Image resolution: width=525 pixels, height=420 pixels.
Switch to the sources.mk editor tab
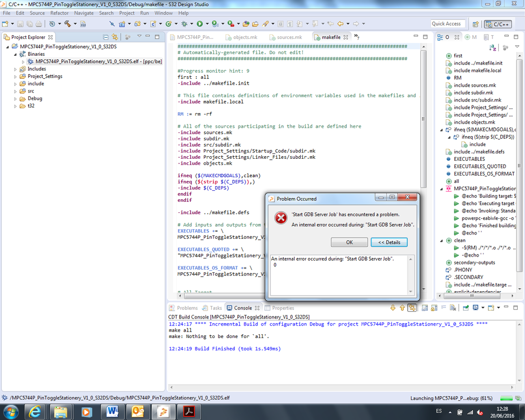[285, 37]
